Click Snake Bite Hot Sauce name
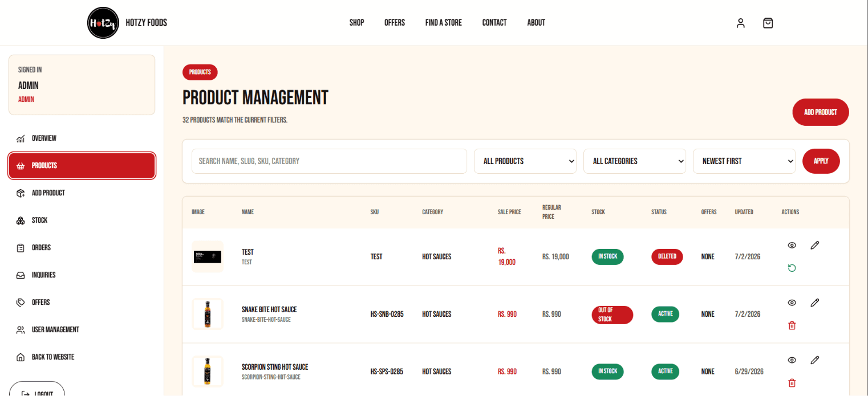This screenshot has height=396, width=868. point(269,309)
